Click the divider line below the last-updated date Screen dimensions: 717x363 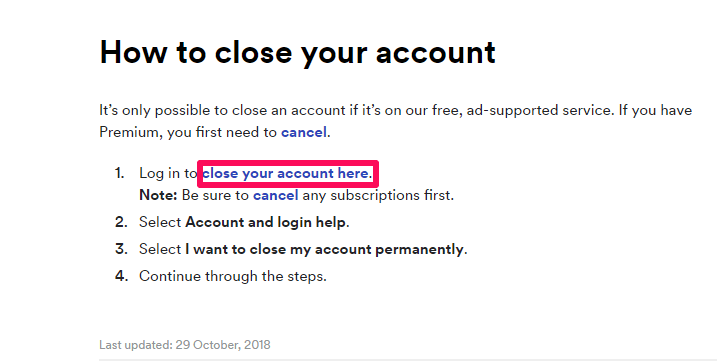pyautogui.click(x=408, y=360)
